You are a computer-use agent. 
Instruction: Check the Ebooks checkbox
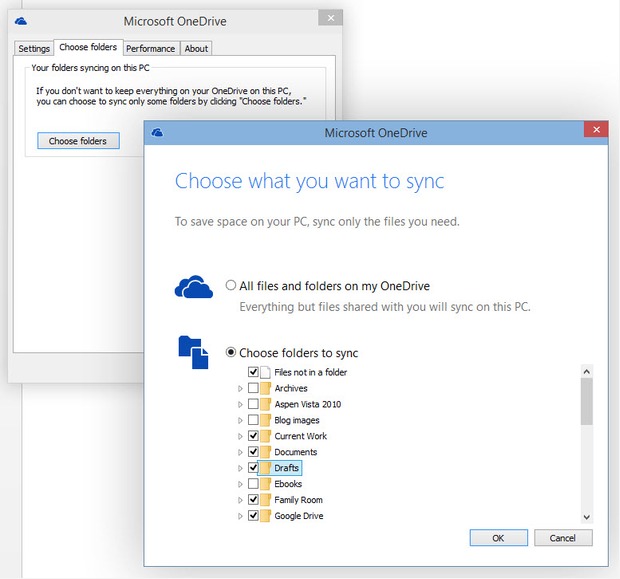253,483
